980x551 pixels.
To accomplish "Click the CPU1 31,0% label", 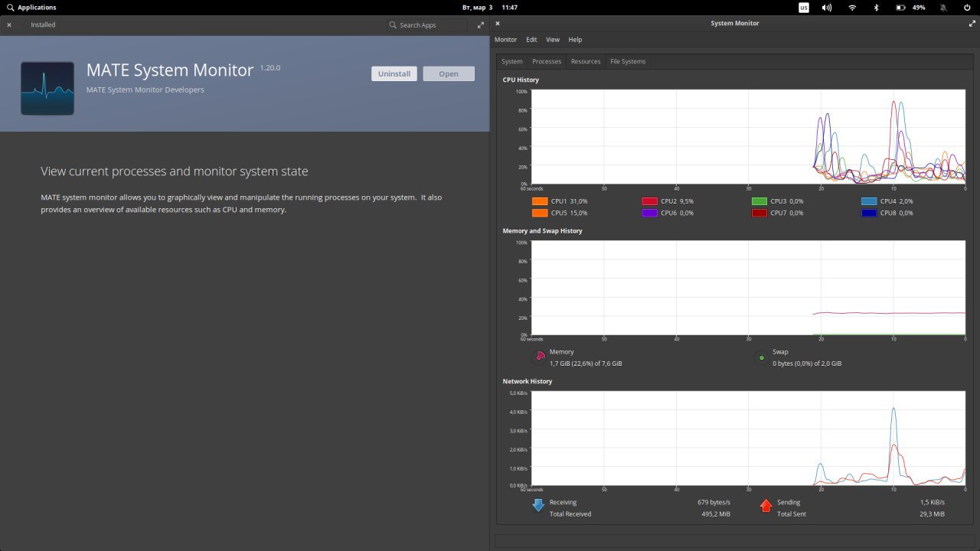I will click(x=568, y=201).
